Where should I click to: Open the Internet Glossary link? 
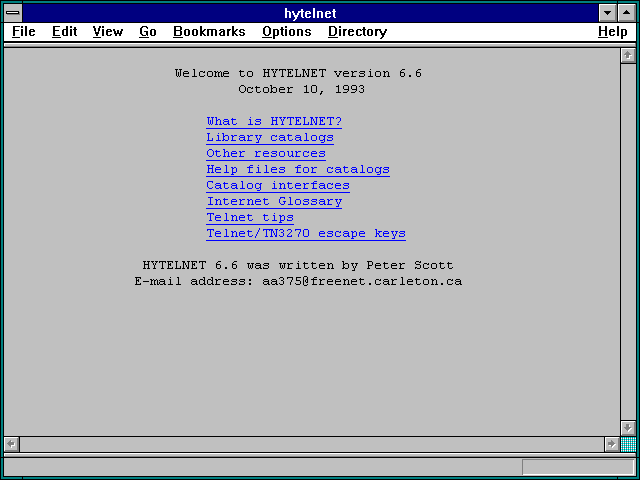tap(274, 201)
